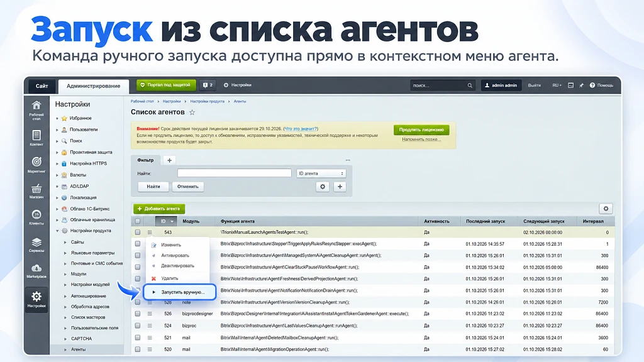This screenshot has width=644, height=362.
Task: Open the RU language dropdown
Action: coord(557,85)
